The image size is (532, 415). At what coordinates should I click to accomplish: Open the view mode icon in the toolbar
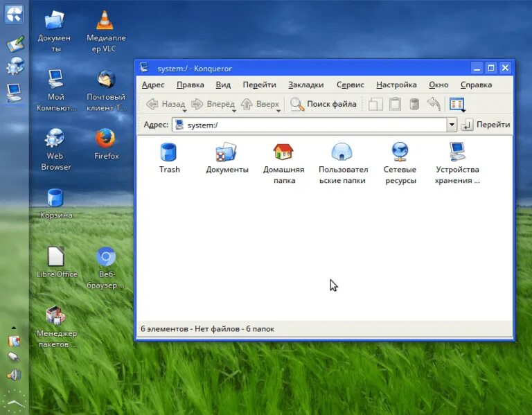(456, 104)
